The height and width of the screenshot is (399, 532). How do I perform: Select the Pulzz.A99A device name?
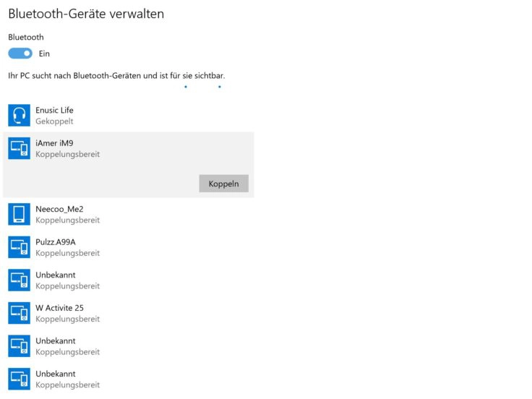coord(56,242)
